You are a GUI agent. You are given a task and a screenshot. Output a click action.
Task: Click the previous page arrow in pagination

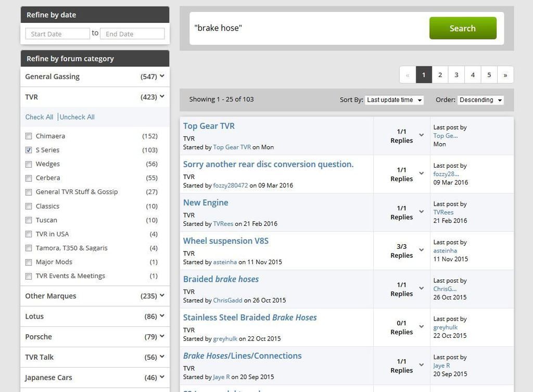click(407, 75)
